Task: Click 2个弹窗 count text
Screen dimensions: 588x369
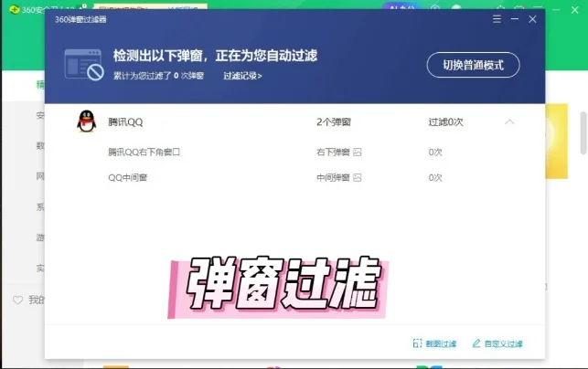Action: click(334, 122)
